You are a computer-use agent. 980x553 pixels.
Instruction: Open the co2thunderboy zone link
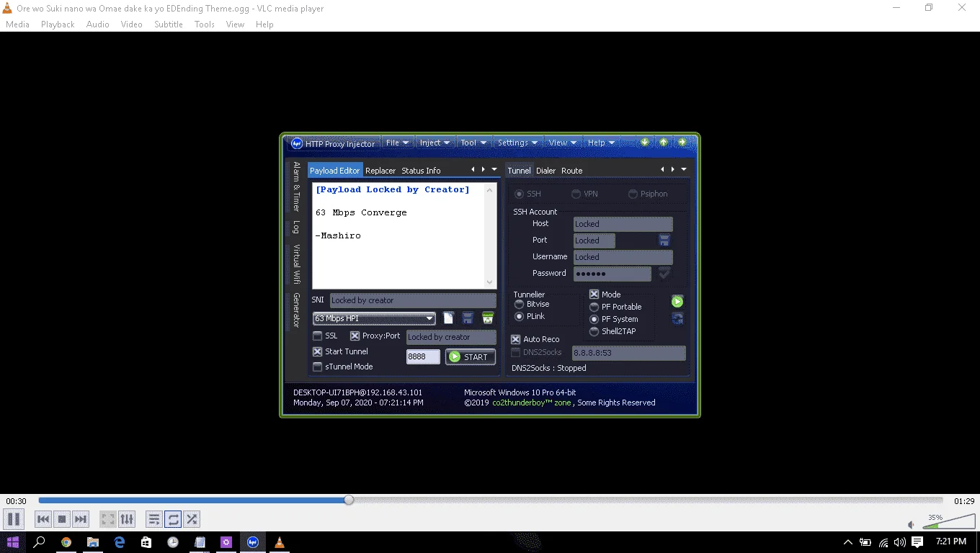[x=532, y=403]
